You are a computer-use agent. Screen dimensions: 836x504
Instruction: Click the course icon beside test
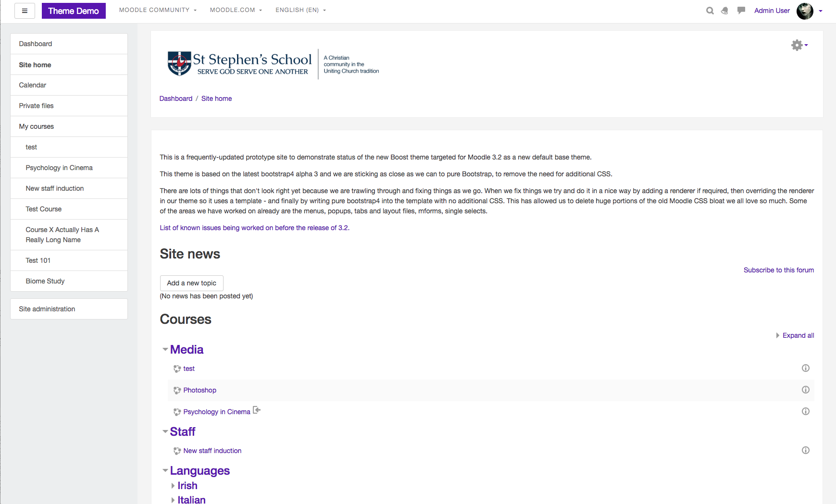[177, 369]
